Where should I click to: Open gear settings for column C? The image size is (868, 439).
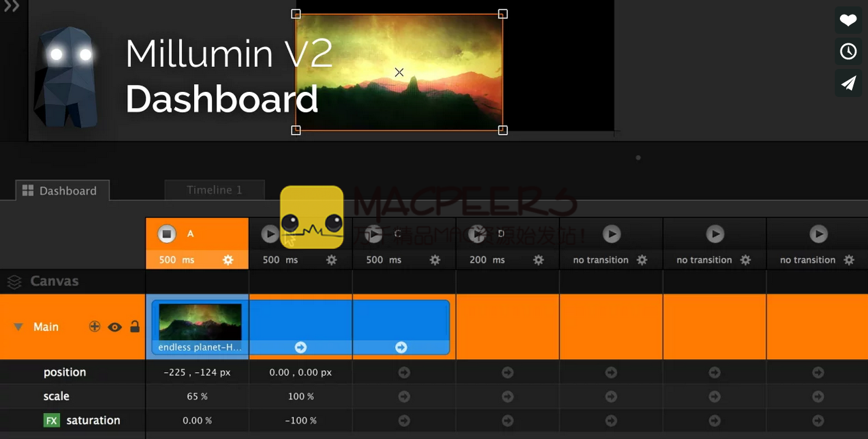(x=435, y=260)
